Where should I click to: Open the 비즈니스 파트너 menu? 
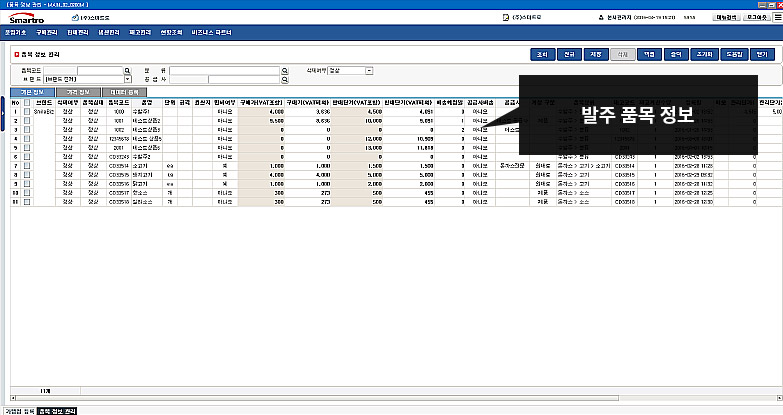coord(211,32)
